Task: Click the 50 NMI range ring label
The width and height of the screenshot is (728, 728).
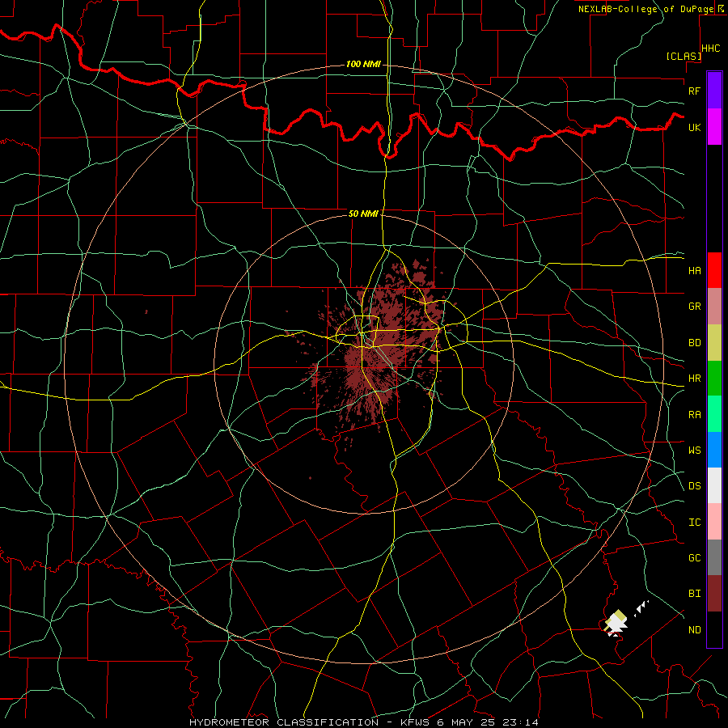Action: 363,214
